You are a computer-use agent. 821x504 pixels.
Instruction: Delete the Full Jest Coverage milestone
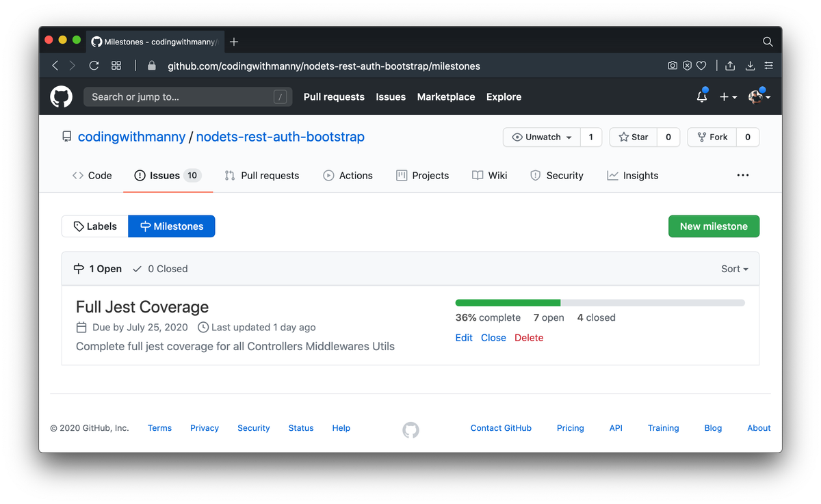click(x=529, y=338)
